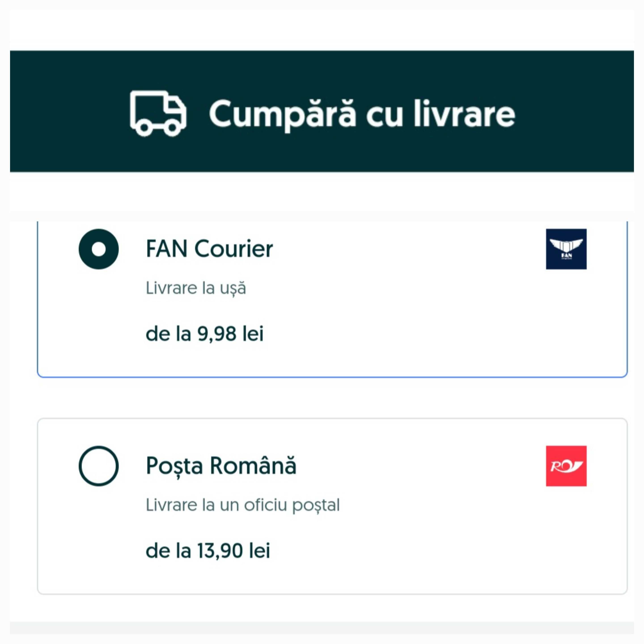Click the "Poșta Română" option title

(x=221, y=466)
